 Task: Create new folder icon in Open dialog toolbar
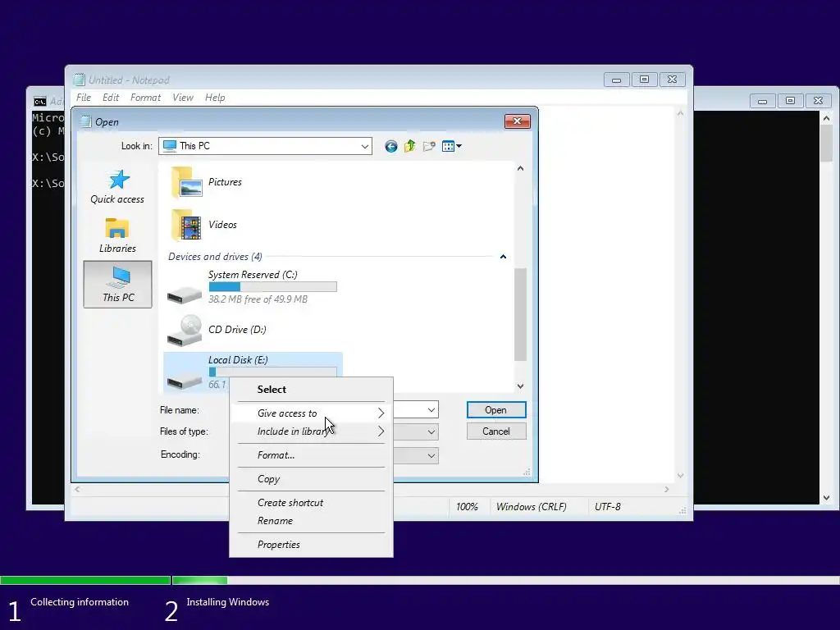(428, 146)
